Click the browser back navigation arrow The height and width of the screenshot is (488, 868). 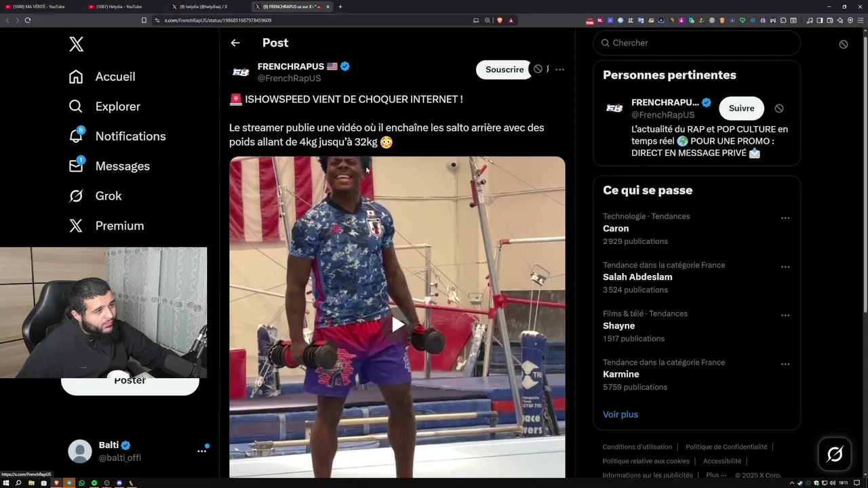7,20
